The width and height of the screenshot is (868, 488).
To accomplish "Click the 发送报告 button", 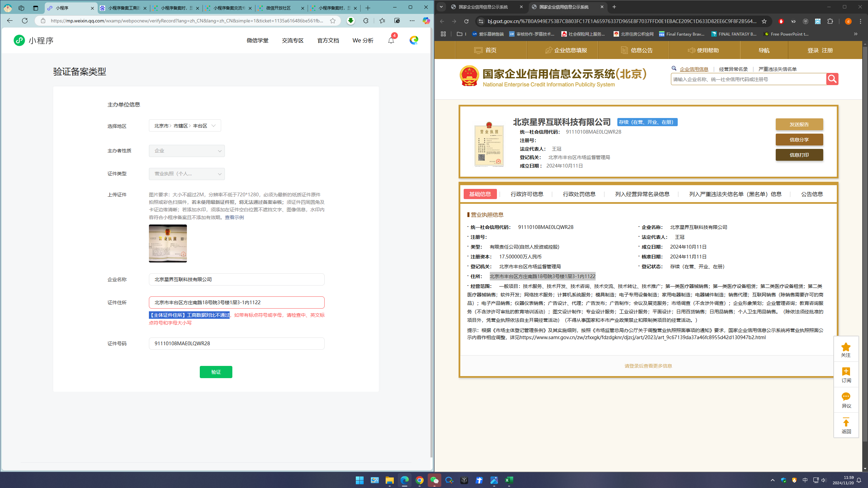I will pos(799,124).
